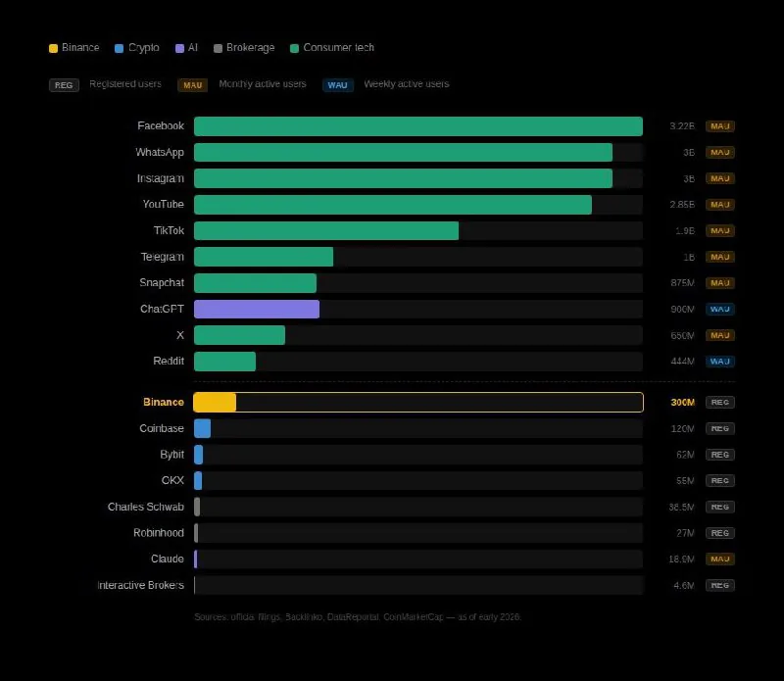The height and width of the screenshot is (681, 784).
Task: Open the Sources footnote link
Action: [x=357, y=617]
